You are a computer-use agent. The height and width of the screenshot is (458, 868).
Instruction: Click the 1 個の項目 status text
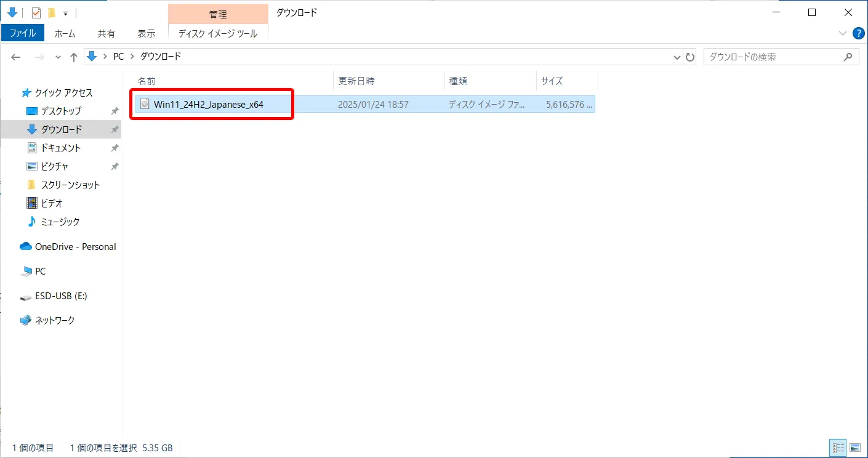(x=33, y=448)
